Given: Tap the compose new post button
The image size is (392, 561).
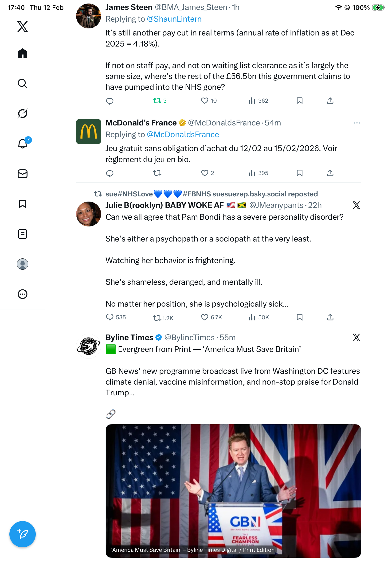Looking at the screenshot, I should click(x=23, y=534).
